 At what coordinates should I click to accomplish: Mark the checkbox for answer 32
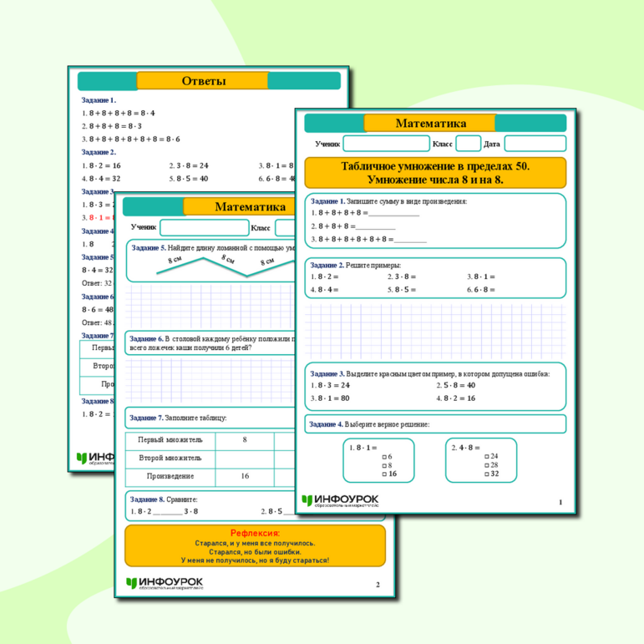tap(487, 474)
